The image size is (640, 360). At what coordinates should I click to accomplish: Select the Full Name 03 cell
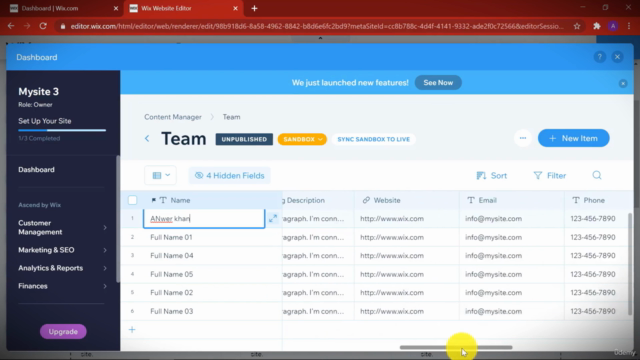pos(212,311)
